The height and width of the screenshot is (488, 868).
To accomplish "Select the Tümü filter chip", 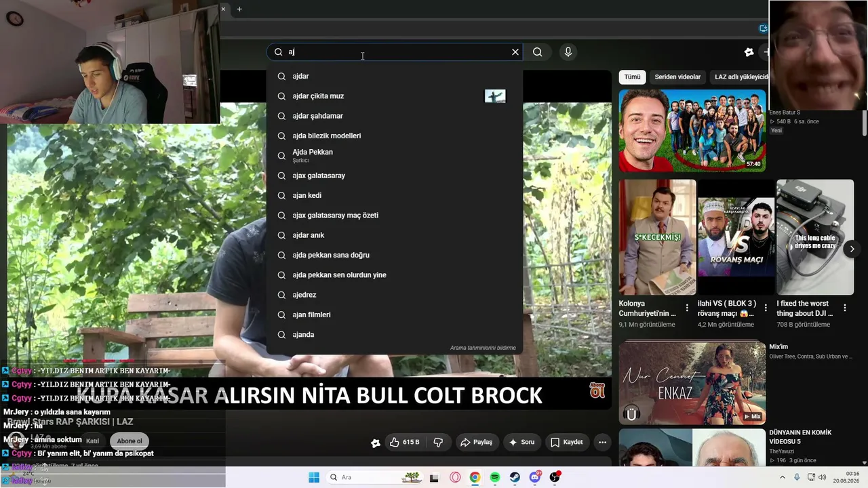I will click(632, 77).
